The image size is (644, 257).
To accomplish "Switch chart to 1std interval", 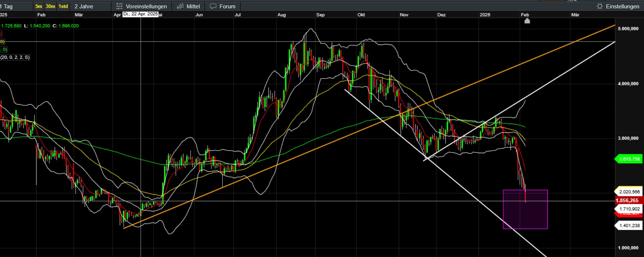I will coord(63,7).
